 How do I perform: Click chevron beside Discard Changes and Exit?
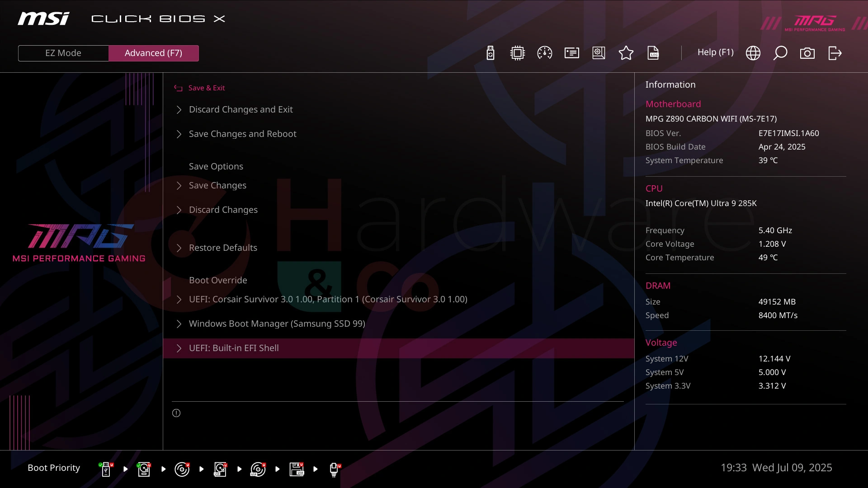click(x=179, y=110)
